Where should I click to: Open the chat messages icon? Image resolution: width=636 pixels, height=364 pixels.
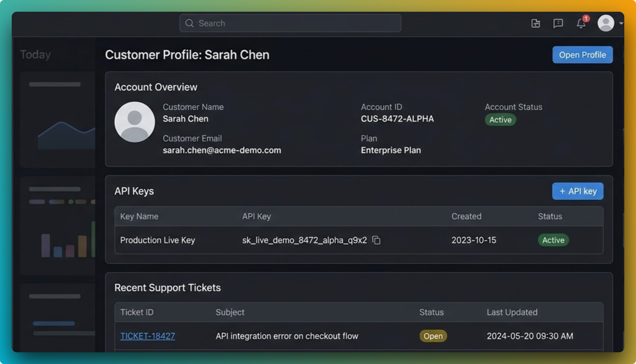(558, 23)
